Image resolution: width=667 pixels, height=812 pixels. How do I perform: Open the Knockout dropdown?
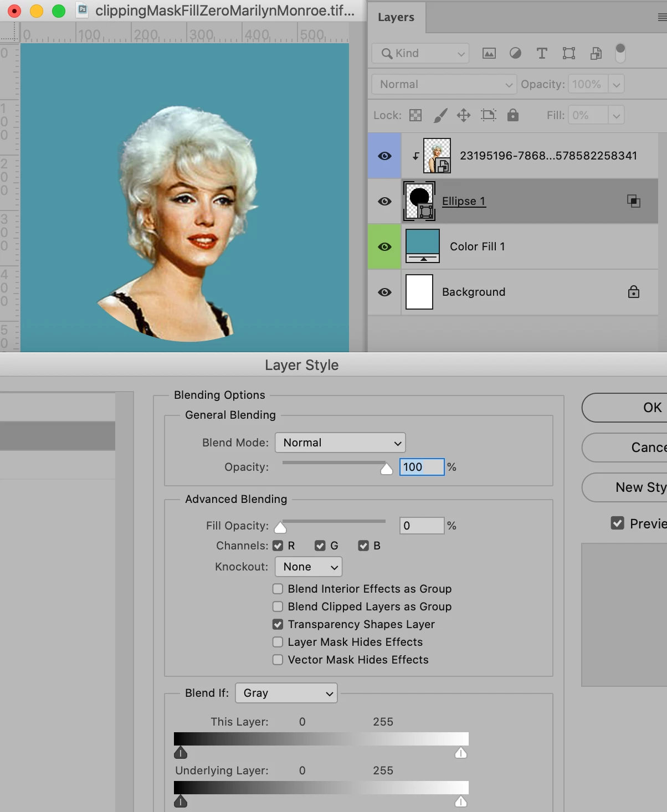(309, 567)
